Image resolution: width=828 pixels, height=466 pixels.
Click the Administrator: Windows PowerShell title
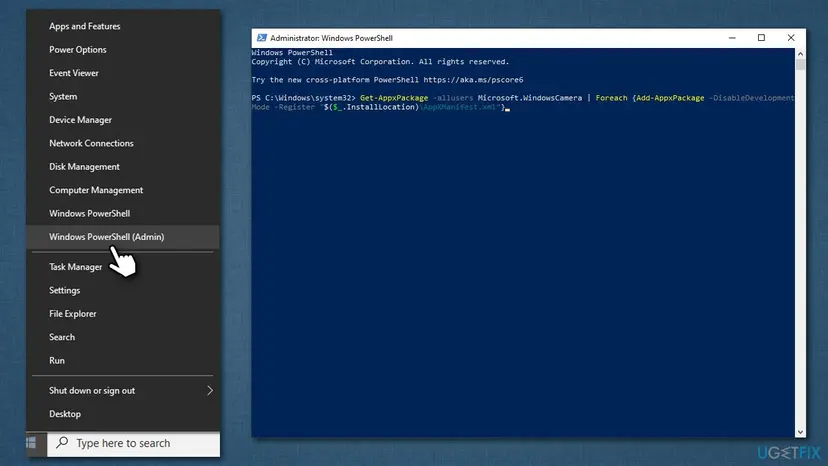pos(331,38)
